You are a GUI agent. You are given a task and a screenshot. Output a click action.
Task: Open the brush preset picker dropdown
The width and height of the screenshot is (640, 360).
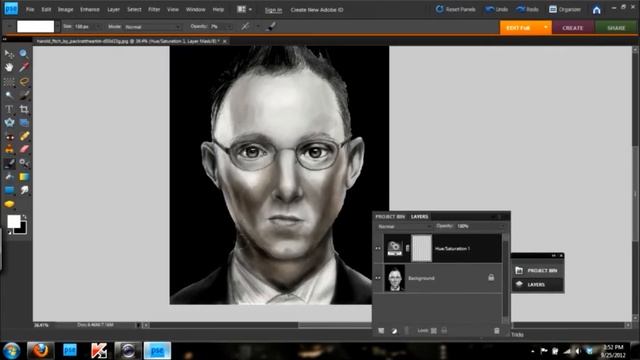[57, 27]
